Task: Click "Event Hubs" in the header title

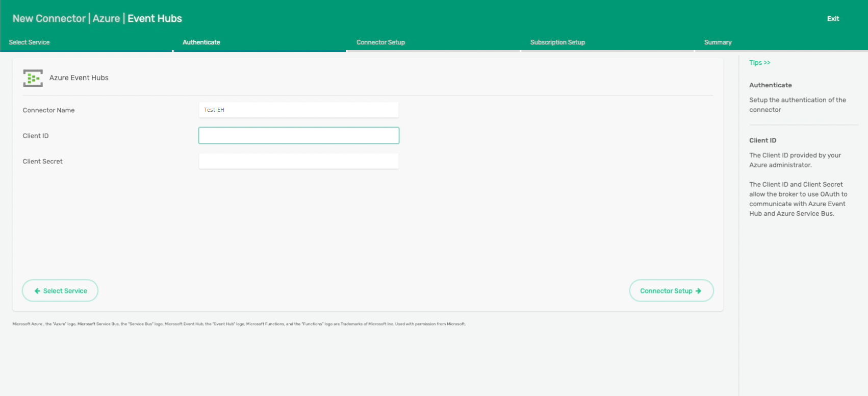Action: (x=155, y=19)
